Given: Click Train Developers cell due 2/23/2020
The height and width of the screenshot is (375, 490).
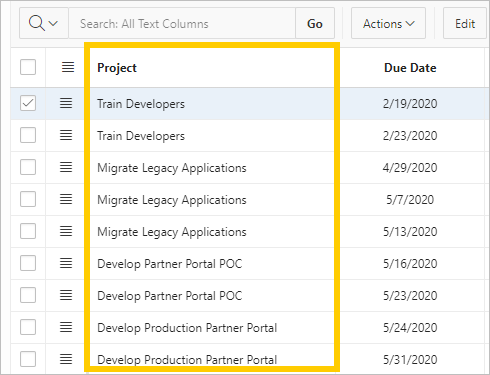Looking at the screenshot, I should (212, 136).
